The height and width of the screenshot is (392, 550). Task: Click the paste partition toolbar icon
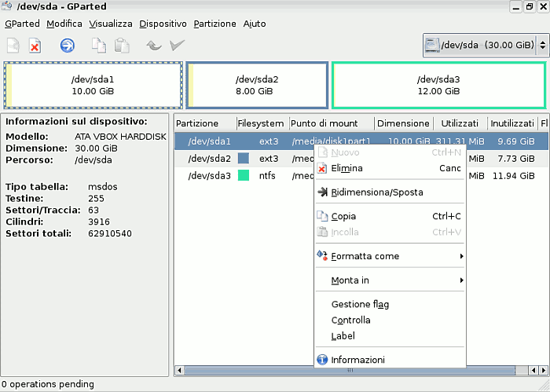pos(121,46)
